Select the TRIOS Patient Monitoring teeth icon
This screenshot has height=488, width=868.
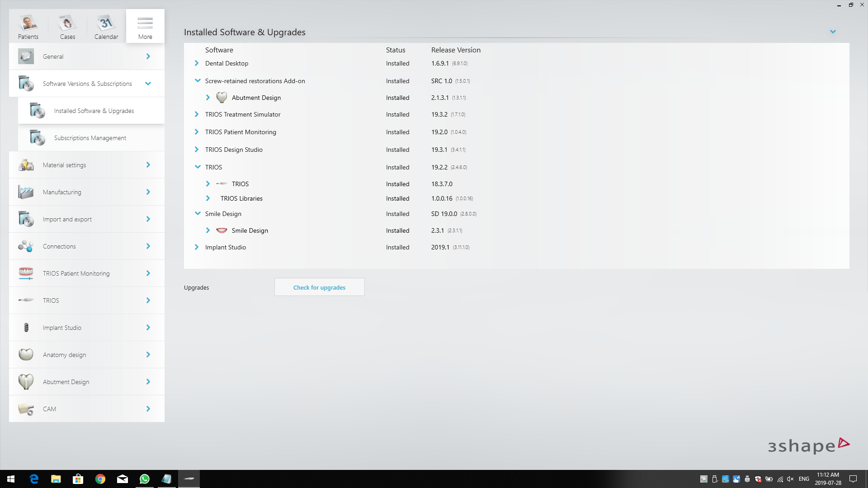click(x=26, y=273)
